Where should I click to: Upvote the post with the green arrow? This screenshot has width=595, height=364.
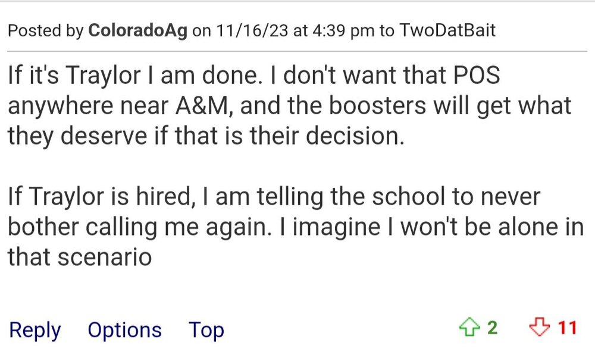[469, 328]
